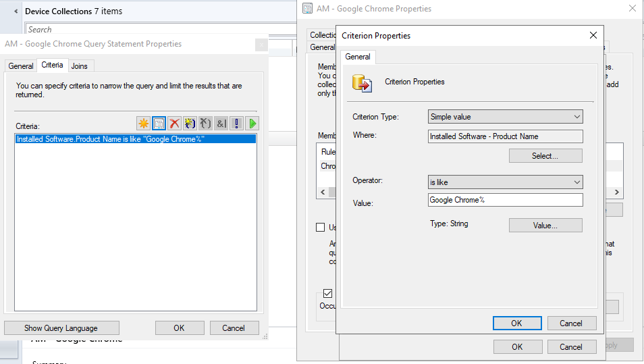The image size is (644, 364).
Task: Click the new criterion star icon
Action: tap(143, 124)
